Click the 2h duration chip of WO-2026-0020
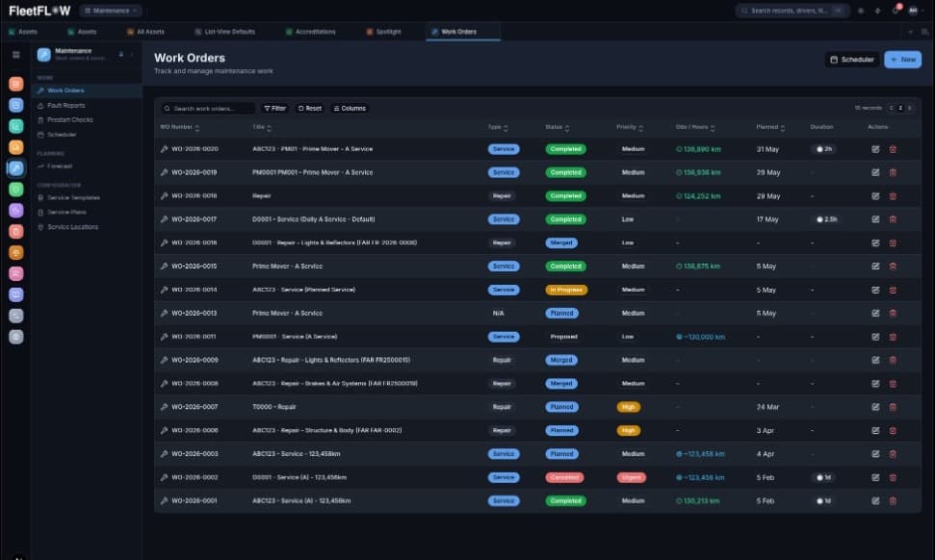 [824, 149]
